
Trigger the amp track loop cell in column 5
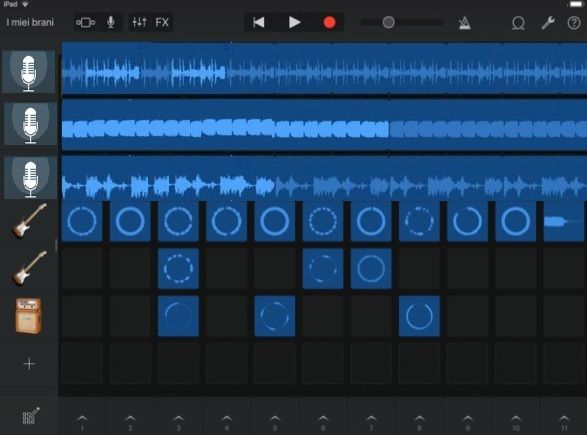point(275,316)
